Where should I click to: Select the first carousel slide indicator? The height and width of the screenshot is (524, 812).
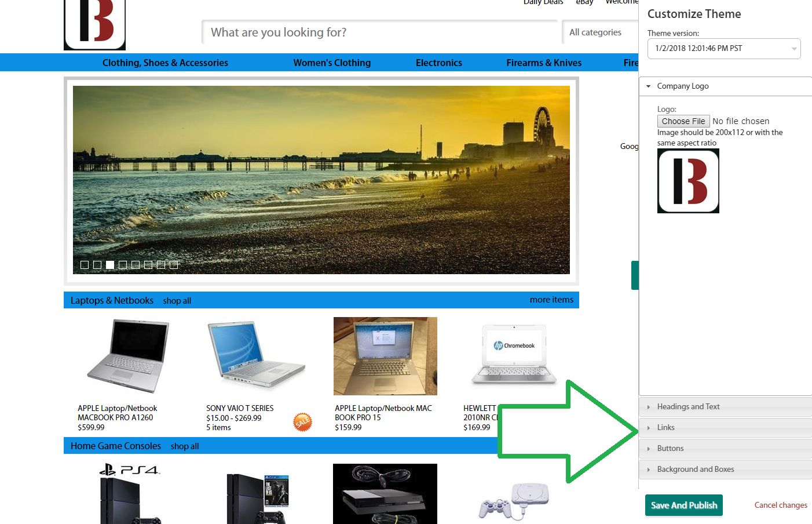click(x=85, y=265)
